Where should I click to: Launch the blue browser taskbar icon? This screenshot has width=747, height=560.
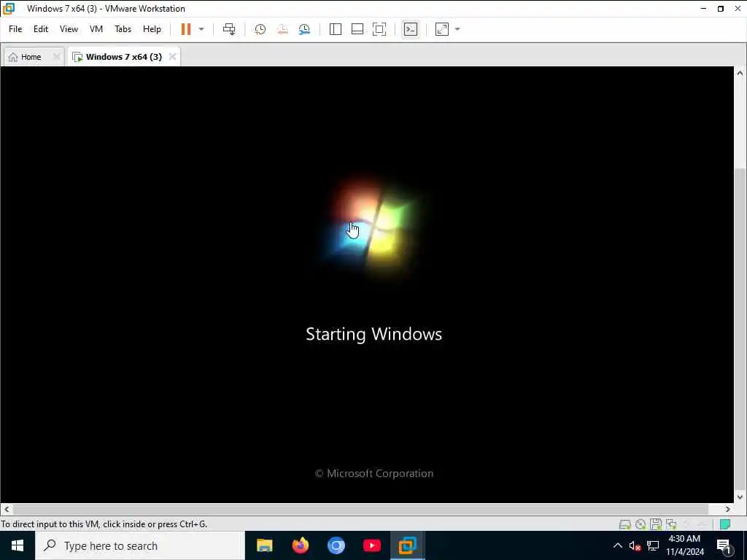tap(336, 545)
